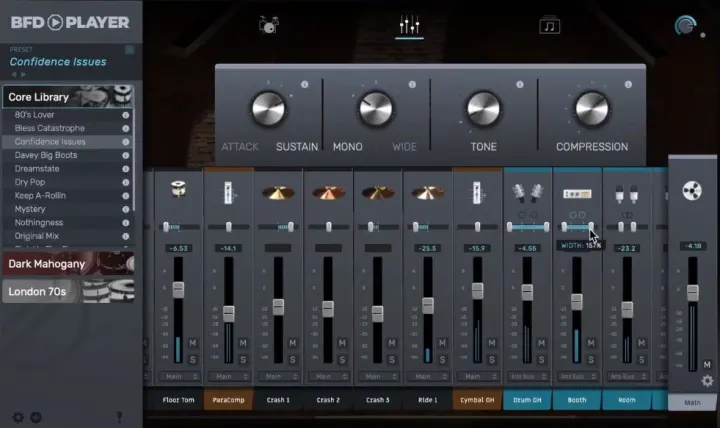
Task: Select the Booth channel icon
Action: tap(577, 194)
